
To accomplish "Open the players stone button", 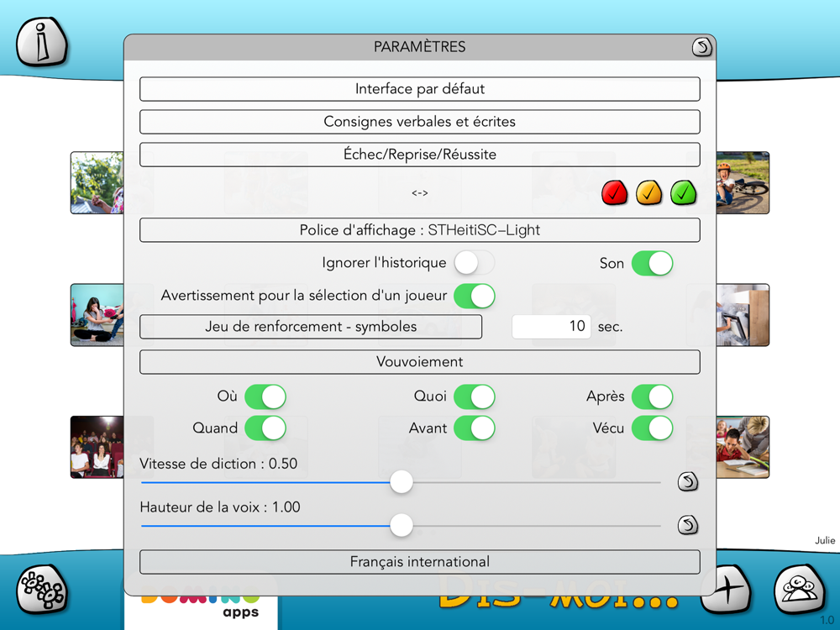I will (x=800, y=590).
